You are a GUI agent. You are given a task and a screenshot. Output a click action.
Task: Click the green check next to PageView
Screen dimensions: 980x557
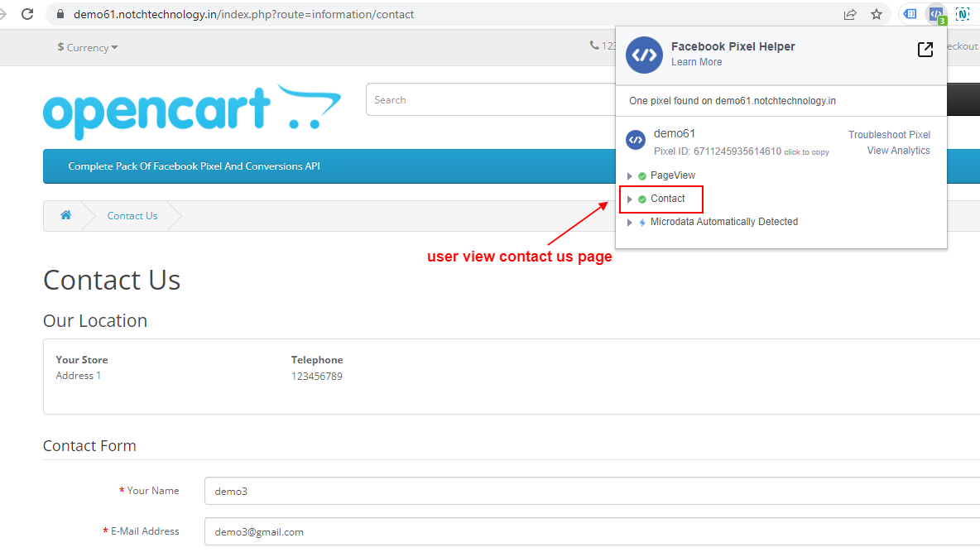(x=641, y=176)
